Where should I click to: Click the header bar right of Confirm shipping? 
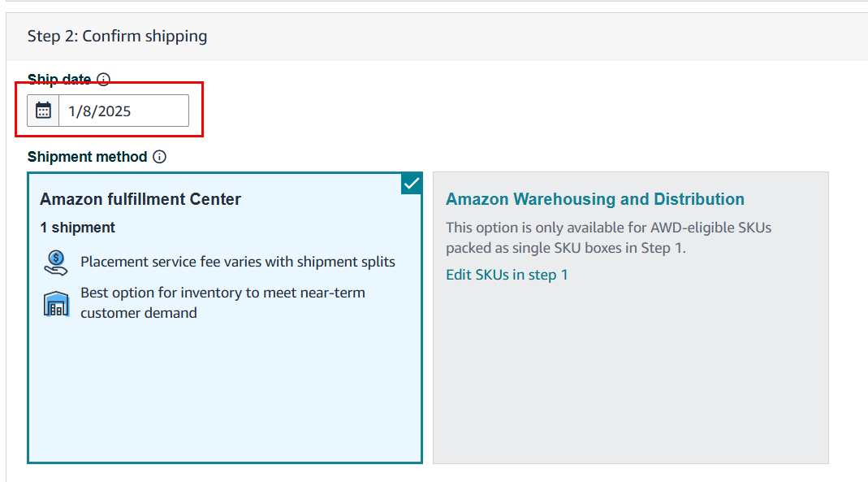pos(537,36)
